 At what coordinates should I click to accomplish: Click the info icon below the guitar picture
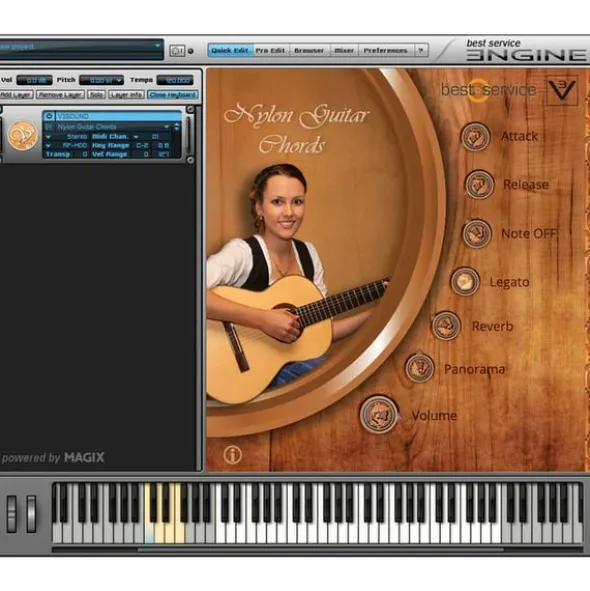pos(232,455)
